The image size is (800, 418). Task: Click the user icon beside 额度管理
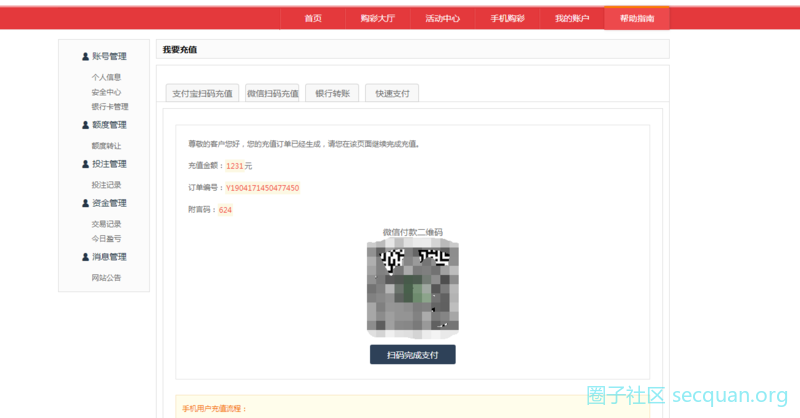point(85,125)
